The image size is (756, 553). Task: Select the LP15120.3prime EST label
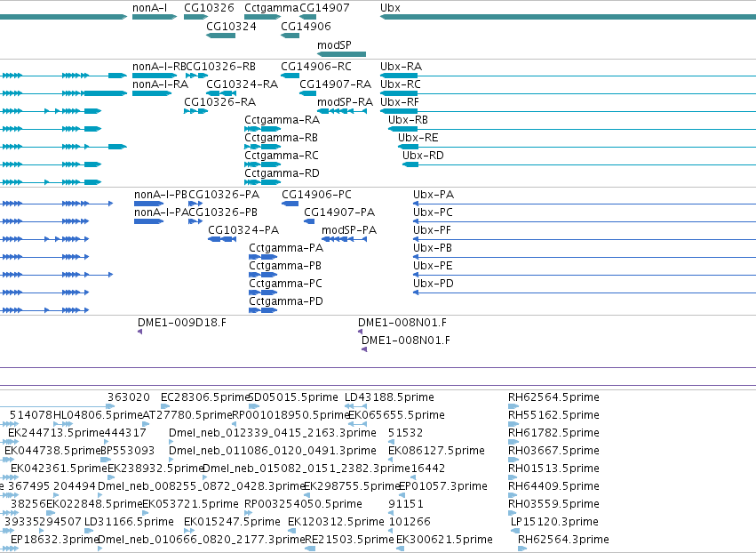(554, 522)
